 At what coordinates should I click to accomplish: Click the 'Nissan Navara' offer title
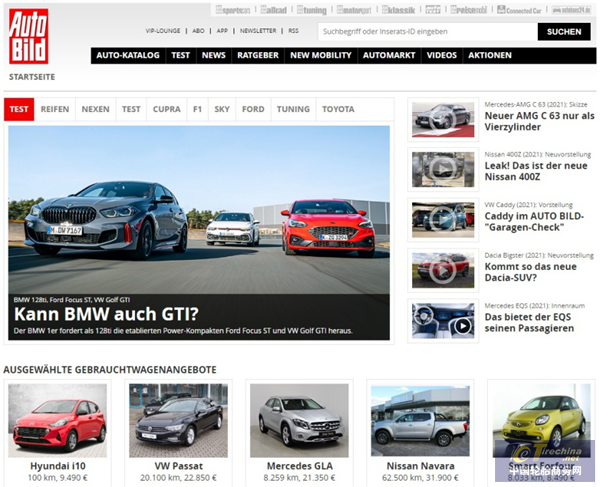[421, 466]
